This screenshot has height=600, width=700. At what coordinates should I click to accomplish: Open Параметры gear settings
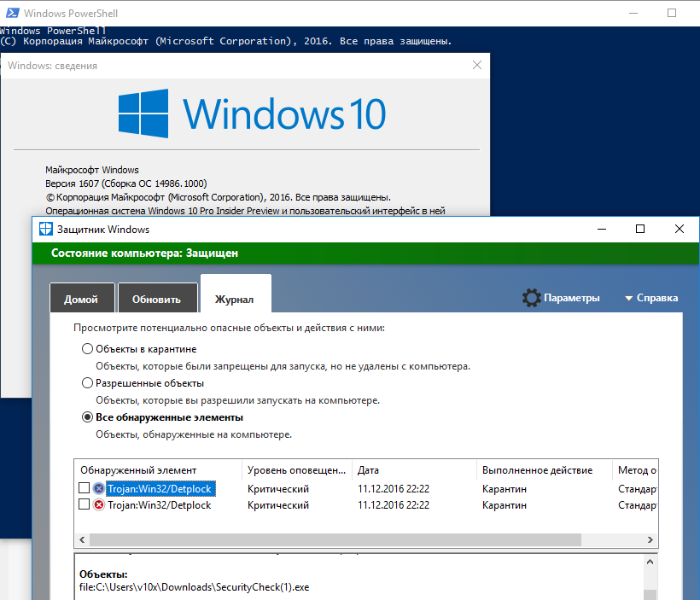[x=561, y=298]
